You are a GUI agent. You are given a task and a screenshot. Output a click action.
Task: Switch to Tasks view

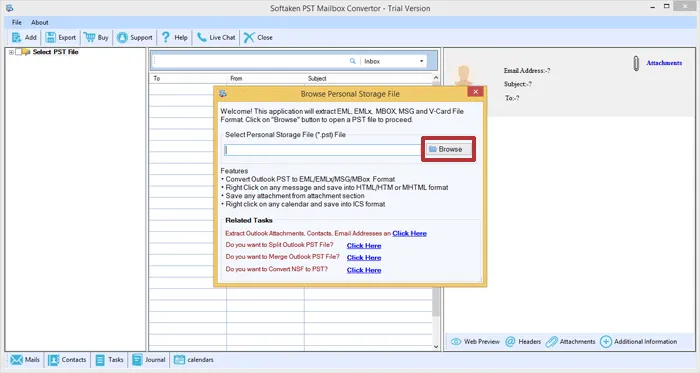109,360
